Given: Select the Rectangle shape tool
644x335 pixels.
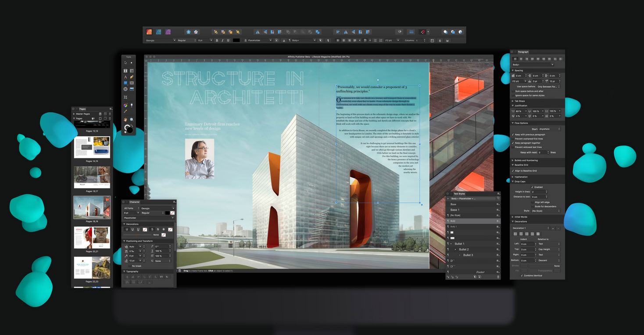Looking at the screenshot, I should click(125, 83).
